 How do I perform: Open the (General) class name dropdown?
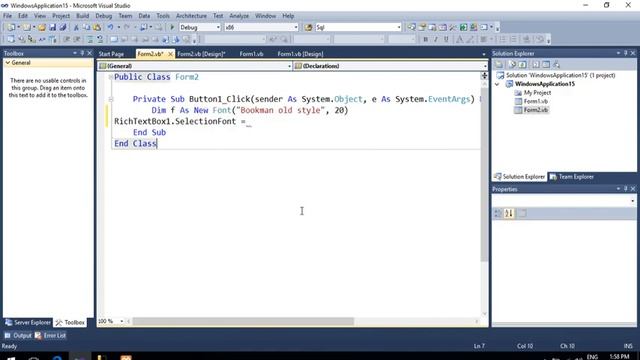click(289, 66)
